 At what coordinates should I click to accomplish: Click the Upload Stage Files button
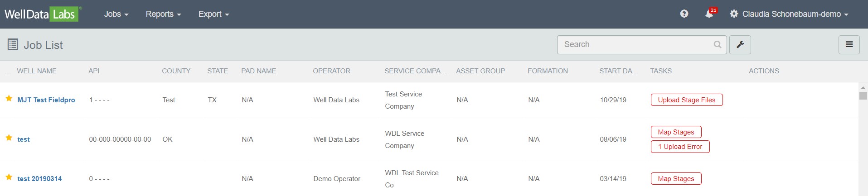[x=686, y=100]
